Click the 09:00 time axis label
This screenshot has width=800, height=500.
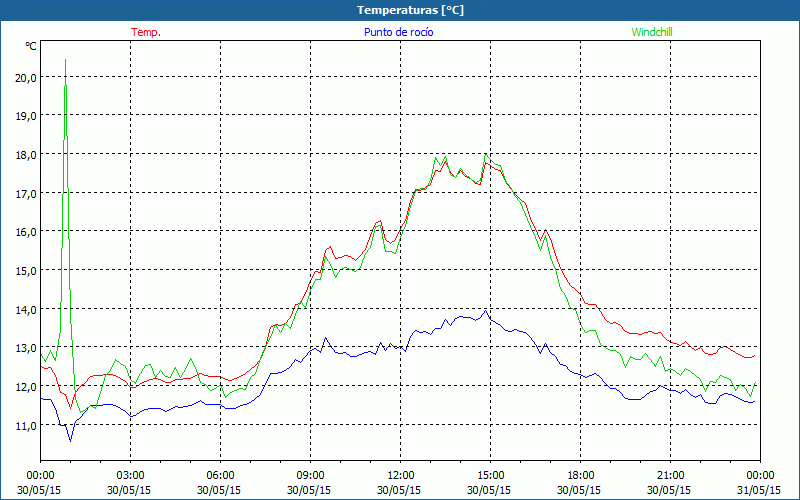tap(310, 476)
